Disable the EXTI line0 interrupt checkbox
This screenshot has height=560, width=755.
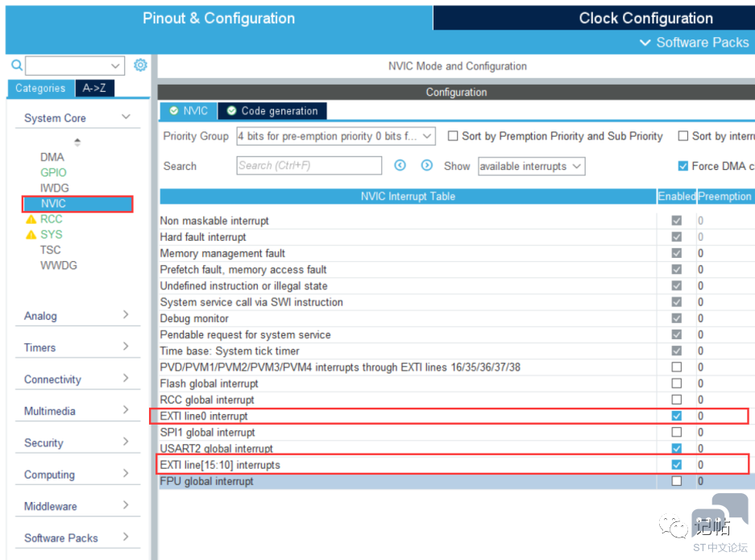677,416
